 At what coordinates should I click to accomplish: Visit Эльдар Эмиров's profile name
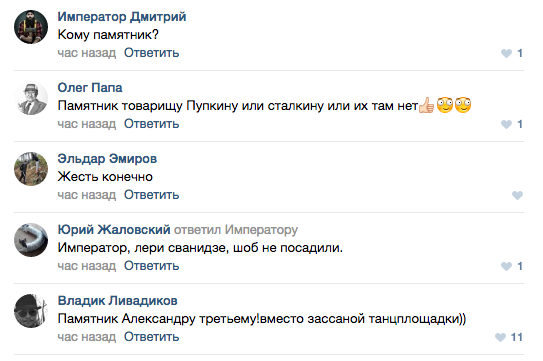[107, 159]
